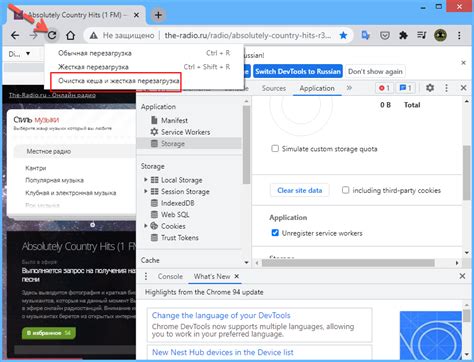Click the red errors counter badge
The image size is (474, 362).
(x=384, y=88)
